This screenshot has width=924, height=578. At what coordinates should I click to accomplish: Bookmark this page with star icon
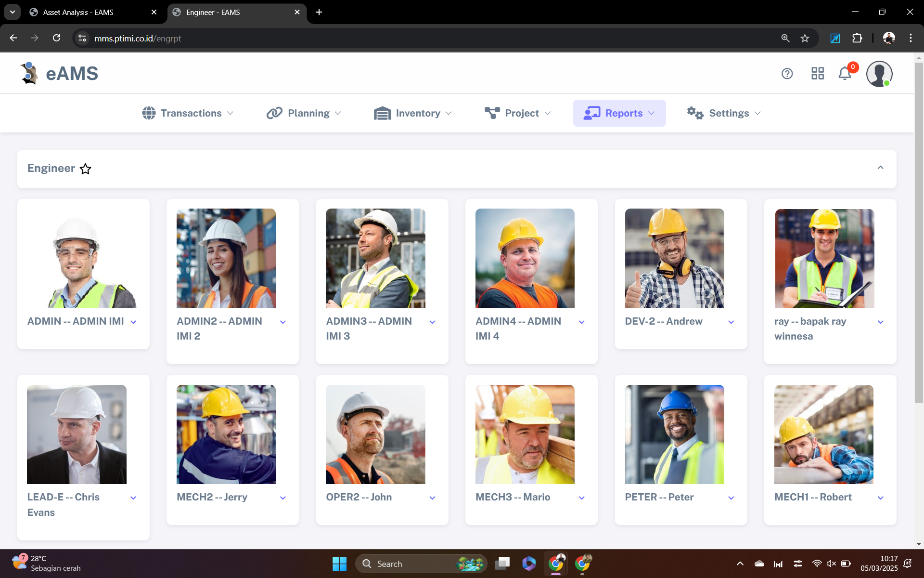click(x=805, y=38)
